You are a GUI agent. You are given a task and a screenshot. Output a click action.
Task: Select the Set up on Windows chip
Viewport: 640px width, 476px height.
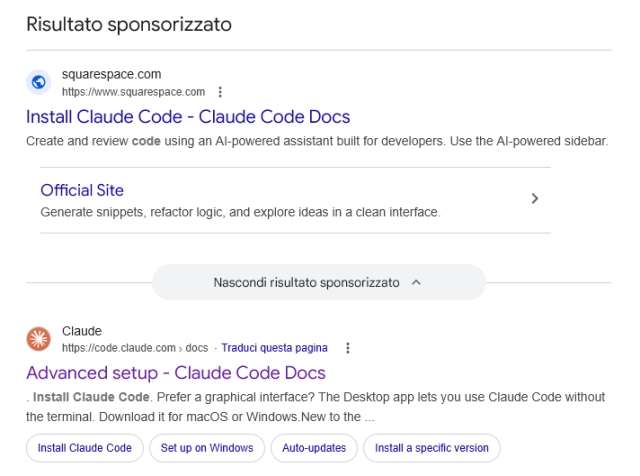(207, 448)
